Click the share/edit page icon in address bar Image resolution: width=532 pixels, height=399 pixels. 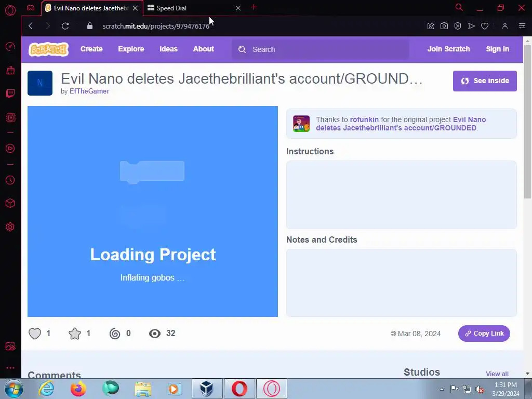(431, 26)
